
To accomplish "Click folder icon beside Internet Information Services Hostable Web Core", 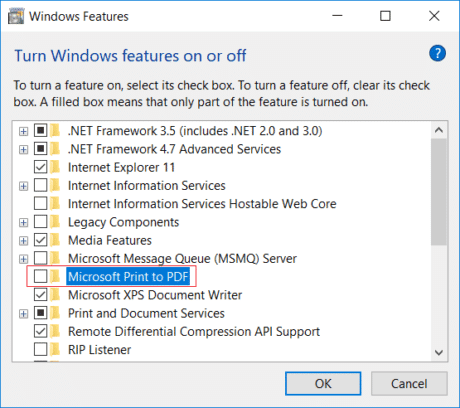I will 55,203.
